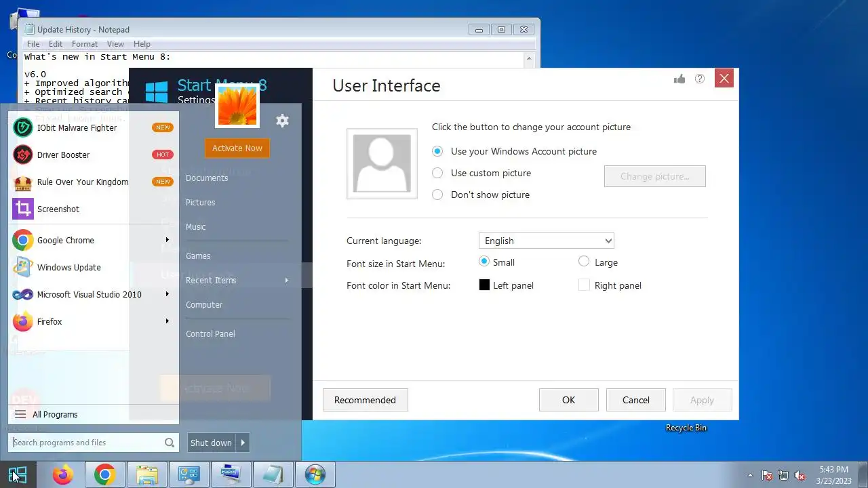Click the network tray icon
Image resolution: width=868 pixels, height=488 pixels.
click(783, 475)
